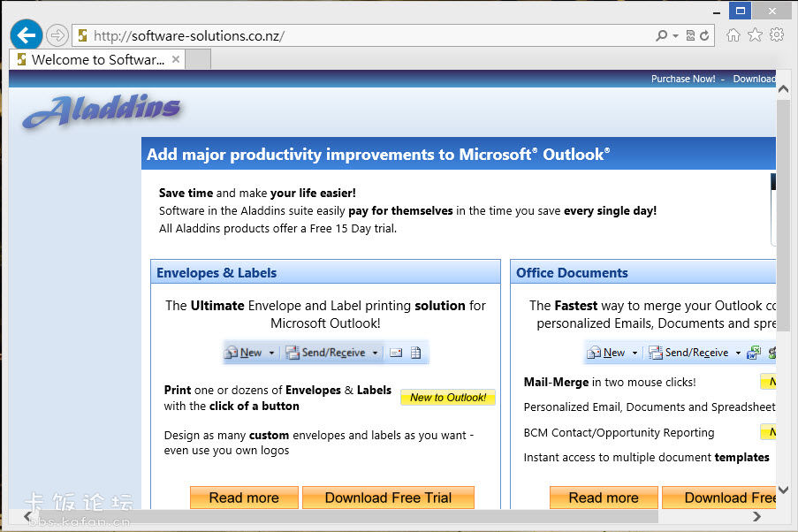Viewport: 798px width, 532px height.
Task: Close the 'Welcome to Softwar...' tab
Action: click(x=176, y=59)
